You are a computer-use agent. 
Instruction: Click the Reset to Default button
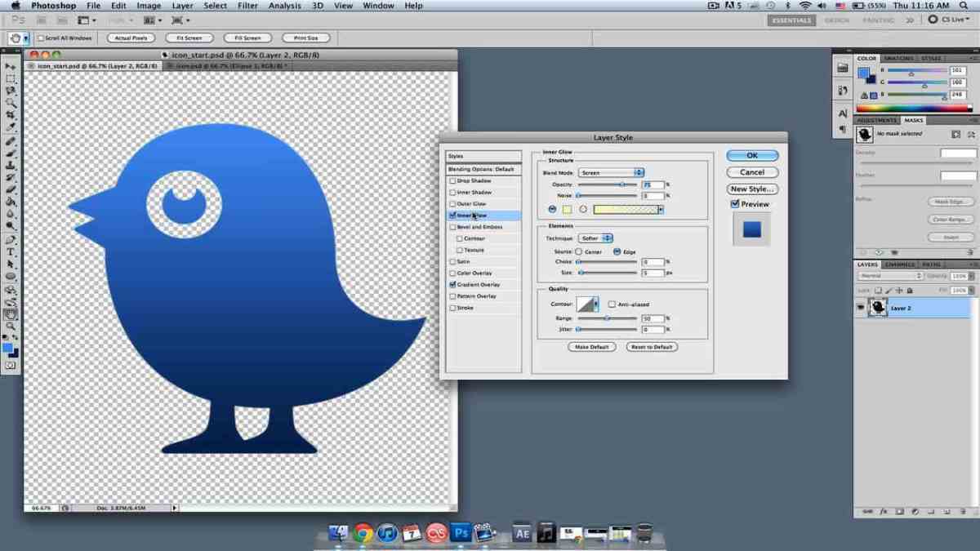click(652, 347)
